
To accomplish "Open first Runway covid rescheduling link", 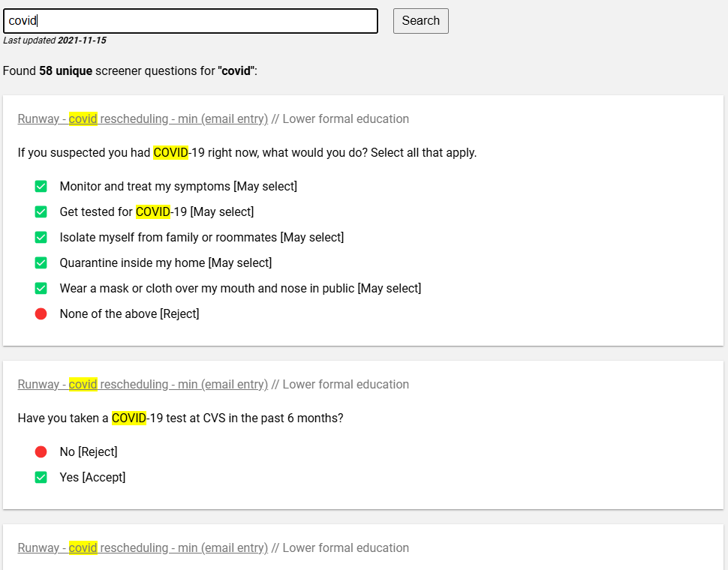I will tap(143, 118).
